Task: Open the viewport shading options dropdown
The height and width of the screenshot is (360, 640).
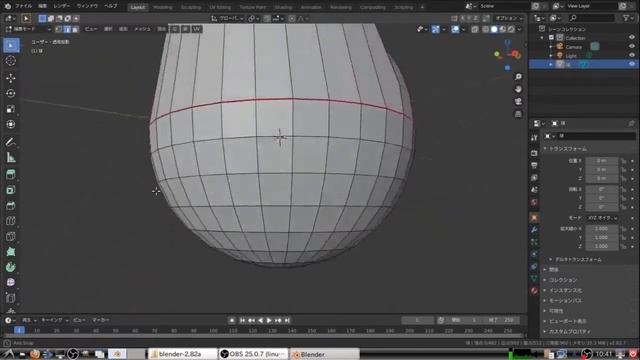Action: pyautogui.click(x=520, y=29)
